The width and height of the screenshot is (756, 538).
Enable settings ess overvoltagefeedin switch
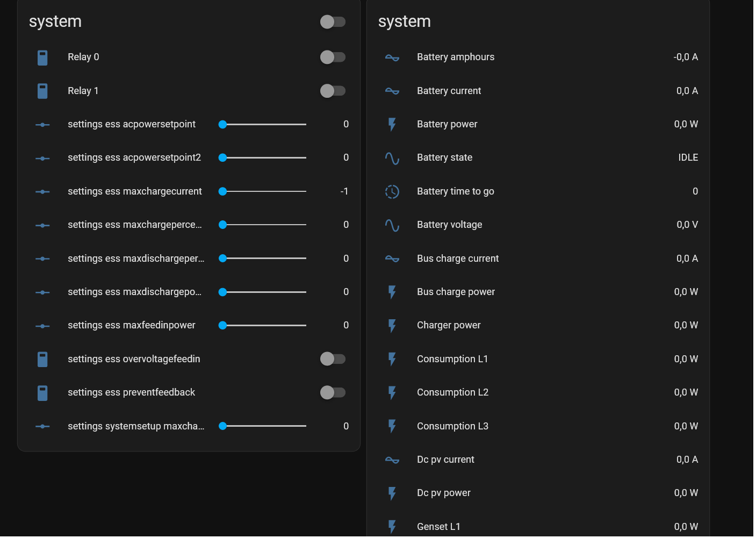tap(333, 359)
